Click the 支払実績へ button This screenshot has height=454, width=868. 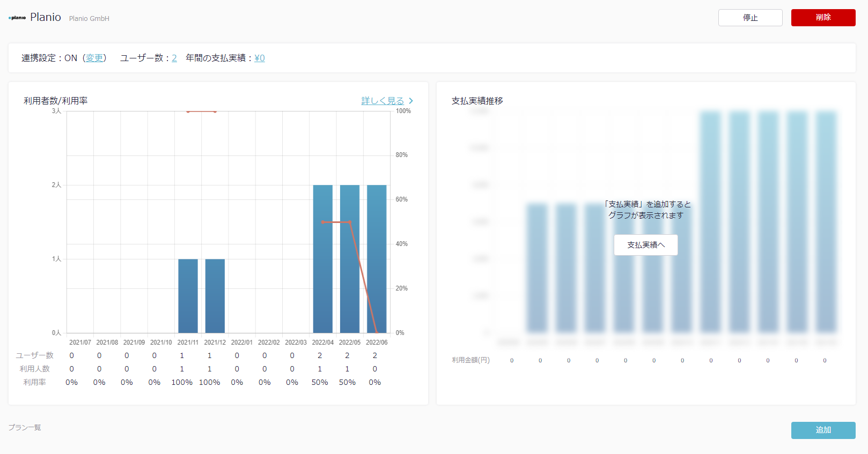[645, 245]
